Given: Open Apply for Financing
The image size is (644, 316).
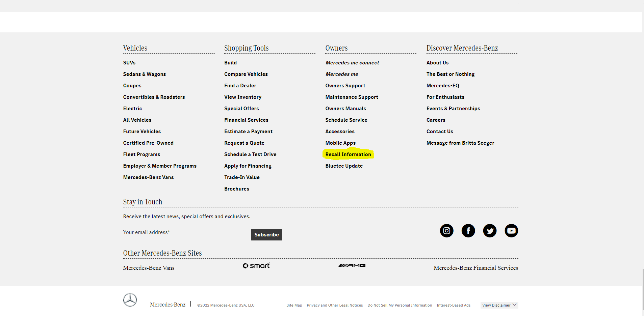Looking at the screenshot, I should point(248,166).
